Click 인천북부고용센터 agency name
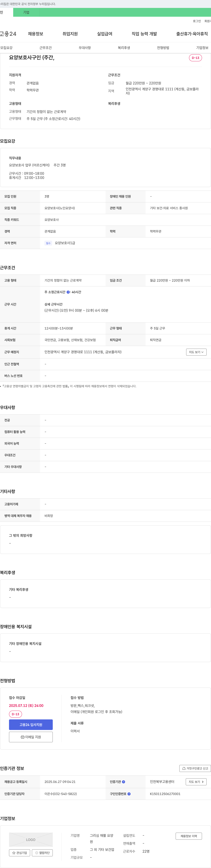This screenshot has height=868, width=211. 162,782
